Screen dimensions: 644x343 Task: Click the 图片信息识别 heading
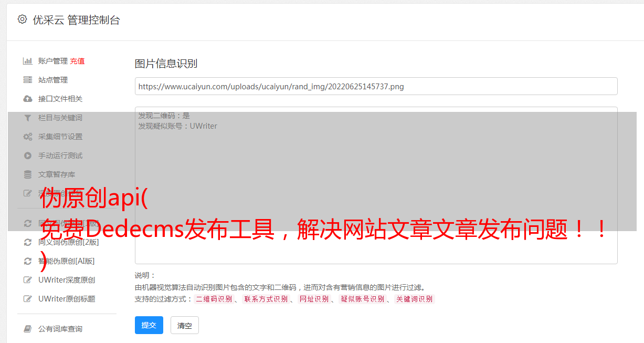[166, 64]
